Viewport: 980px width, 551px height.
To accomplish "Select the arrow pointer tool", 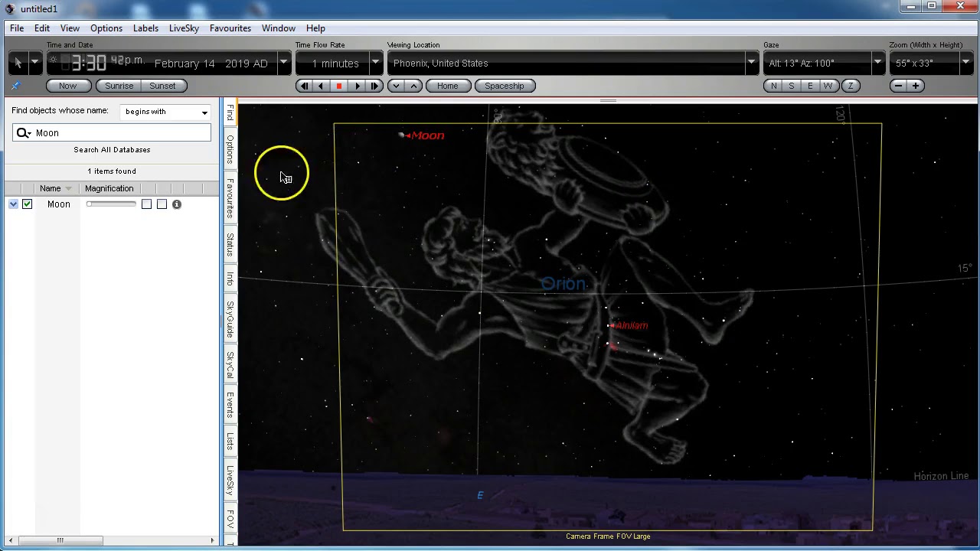I will point(18,63).
